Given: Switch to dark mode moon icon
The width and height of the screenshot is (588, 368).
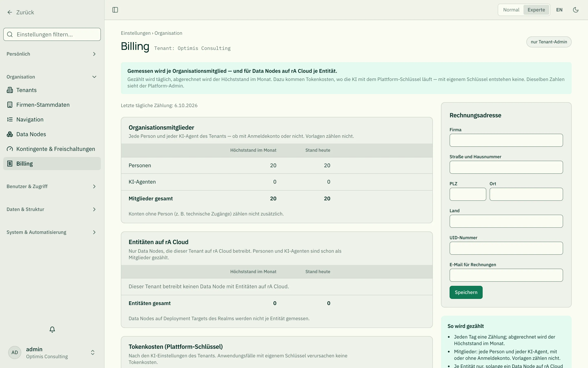Looking at the screenshot, I should coord(576,10).
